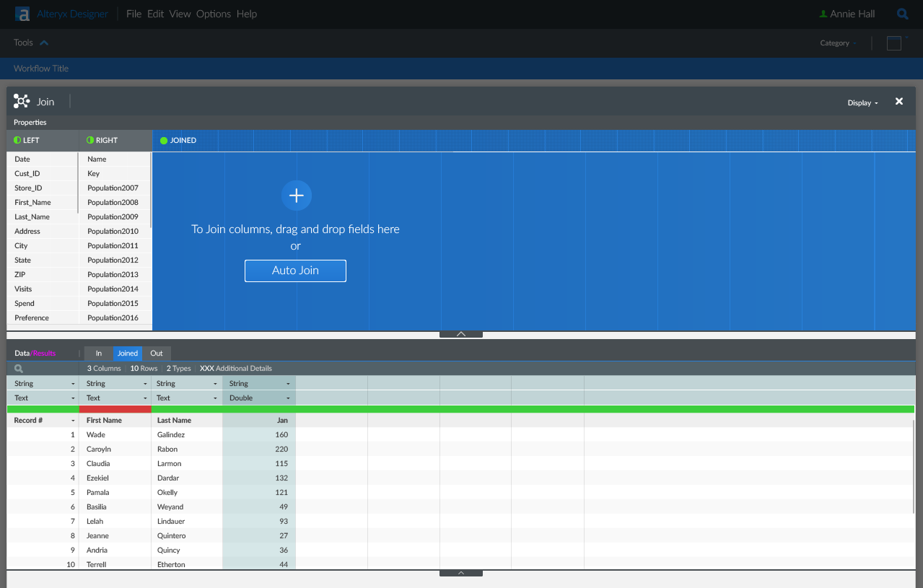Open the Category dropdown
Image resolution: width=923 pixels, height=588 pixels.
(x=838, y=43)
